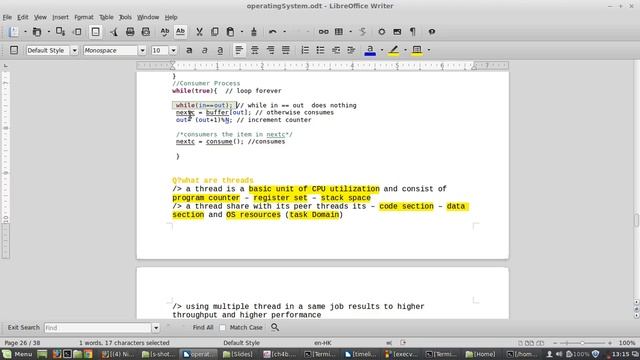640x360 pixels.
Task: Open the View menu
Action: 40,17
